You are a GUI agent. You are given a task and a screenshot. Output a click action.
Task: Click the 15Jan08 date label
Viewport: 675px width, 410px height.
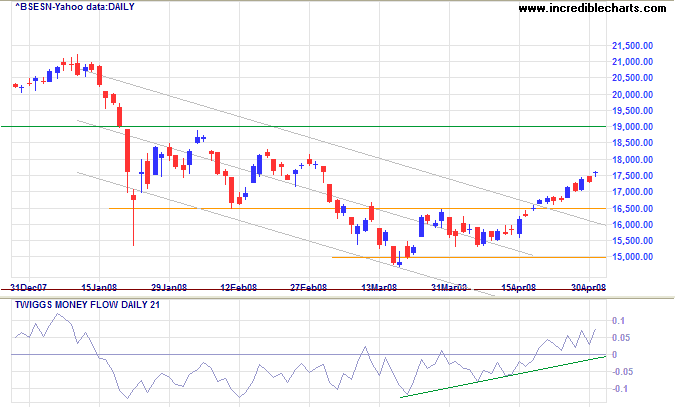coord(99,287)
